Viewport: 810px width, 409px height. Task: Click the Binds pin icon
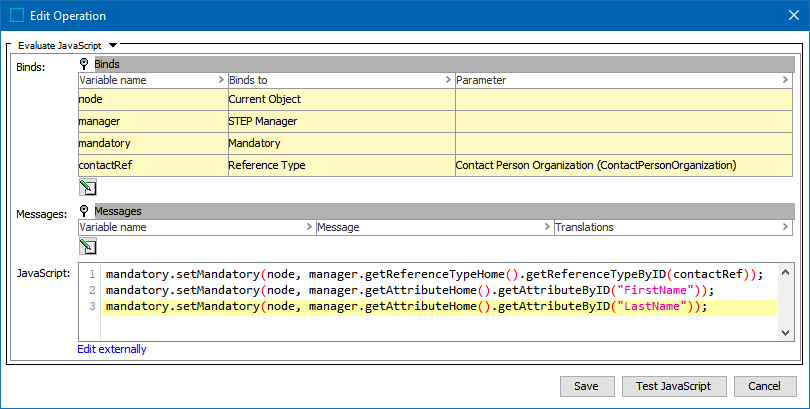click(x=85, y=63)
